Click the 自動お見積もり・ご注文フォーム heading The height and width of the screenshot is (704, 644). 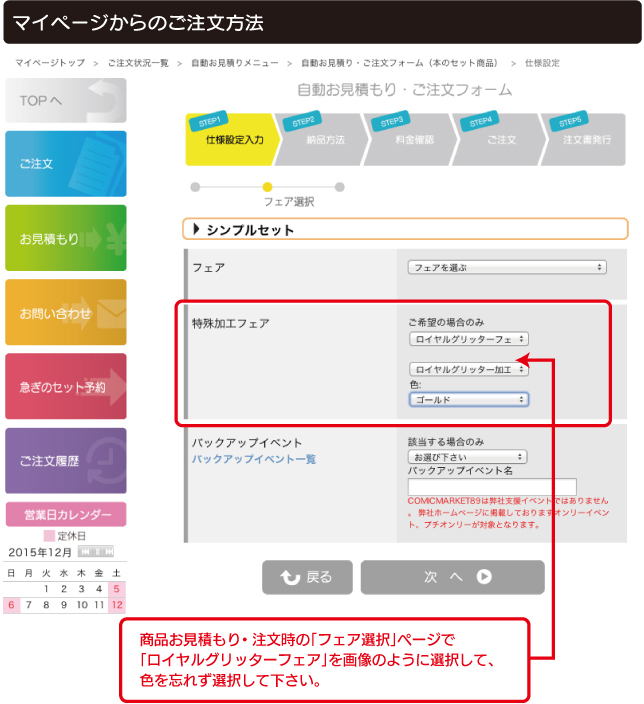[404, 90]
